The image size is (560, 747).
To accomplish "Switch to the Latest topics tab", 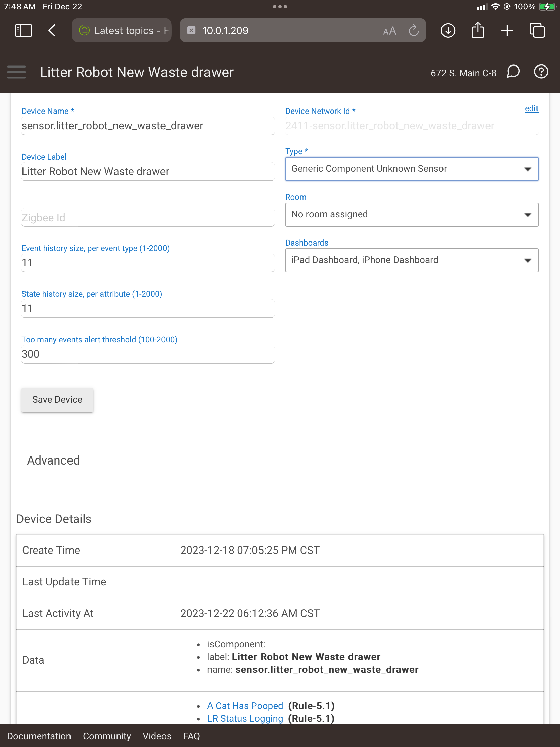I will [x=122, y=30].
